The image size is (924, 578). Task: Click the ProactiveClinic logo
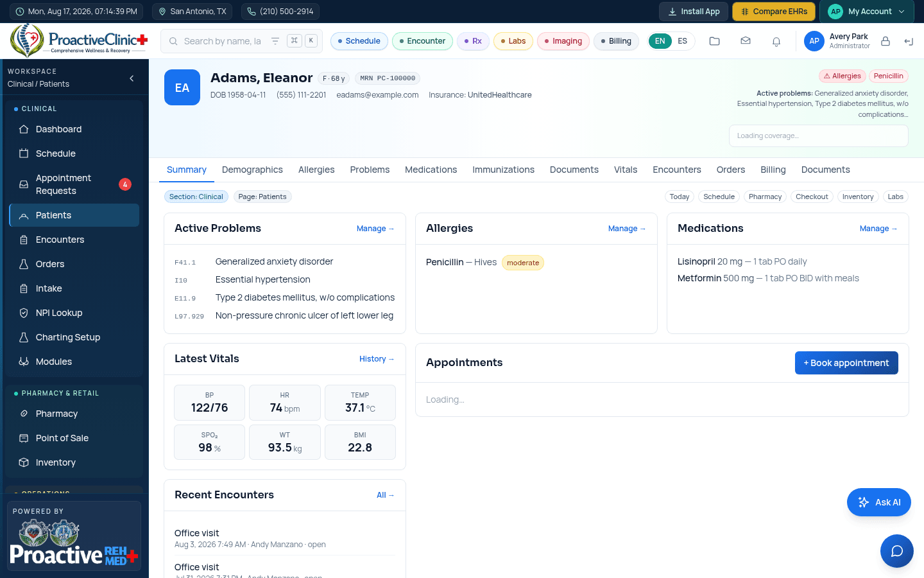[79, 40]
